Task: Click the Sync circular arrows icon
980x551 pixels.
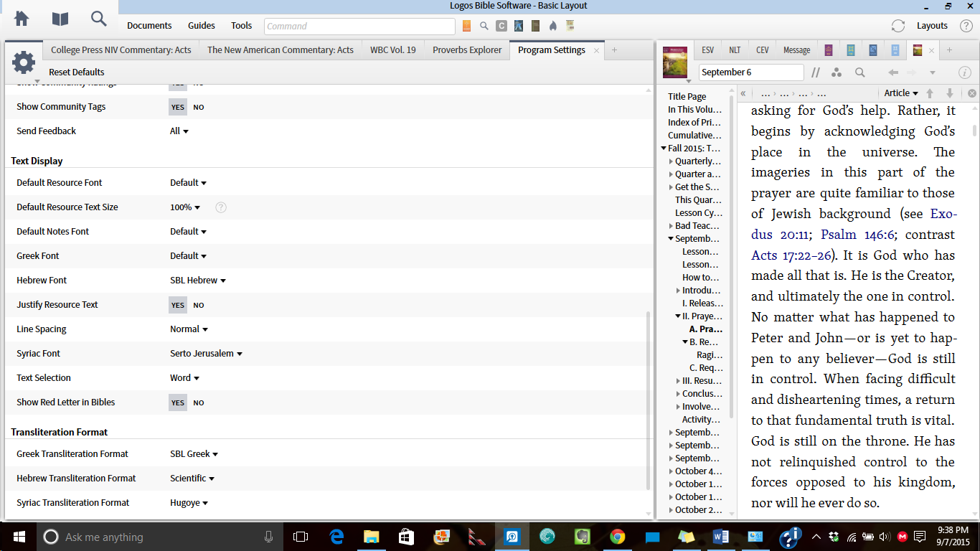Action: tap(898, 26)
